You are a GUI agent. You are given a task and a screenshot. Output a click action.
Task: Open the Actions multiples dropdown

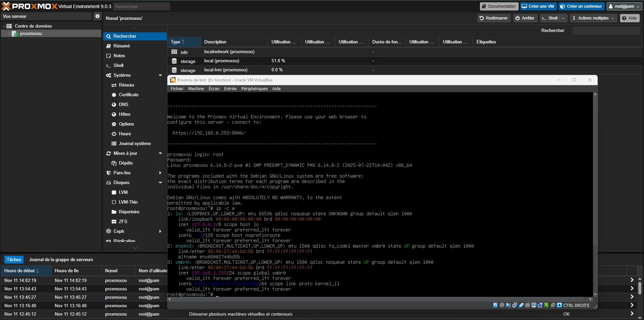tap(593, 18)
